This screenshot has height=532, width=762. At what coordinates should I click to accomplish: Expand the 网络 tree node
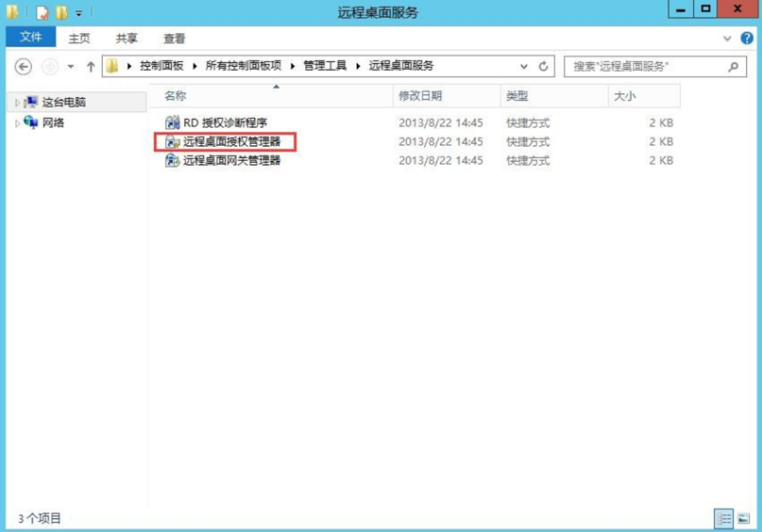click(17, 123)
